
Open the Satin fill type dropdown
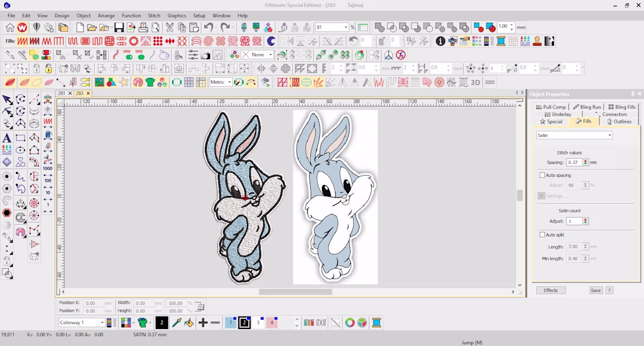574,135
